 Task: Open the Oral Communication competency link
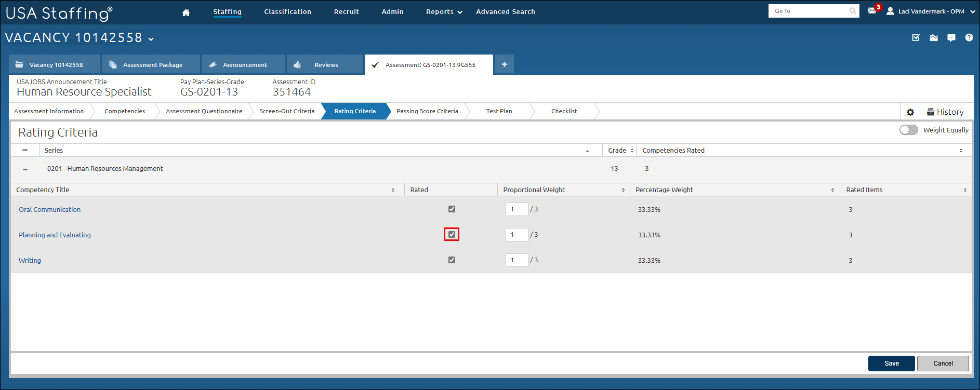[50, 210]
